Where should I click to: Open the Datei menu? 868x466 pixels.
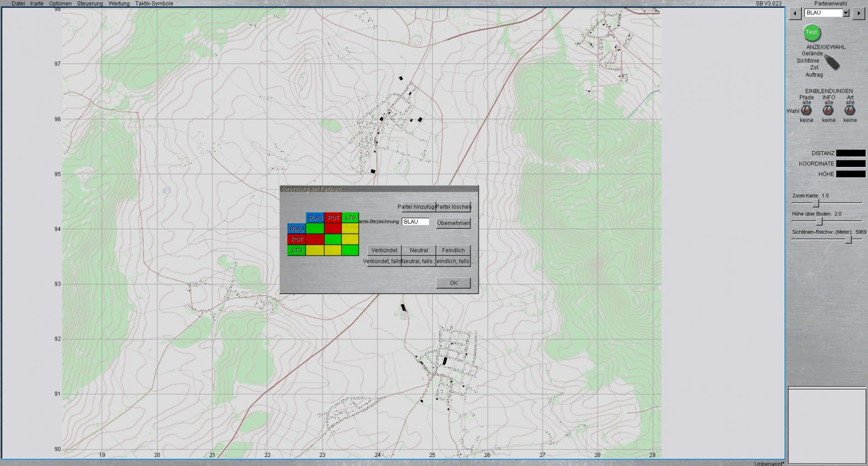(x=18, y=4)
